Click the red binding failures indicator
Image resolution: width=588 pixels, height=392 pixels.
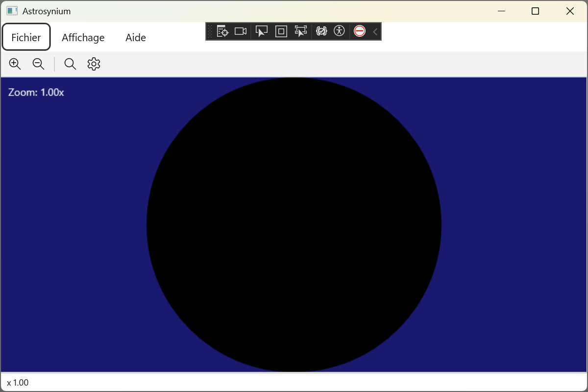click(360, 31)
